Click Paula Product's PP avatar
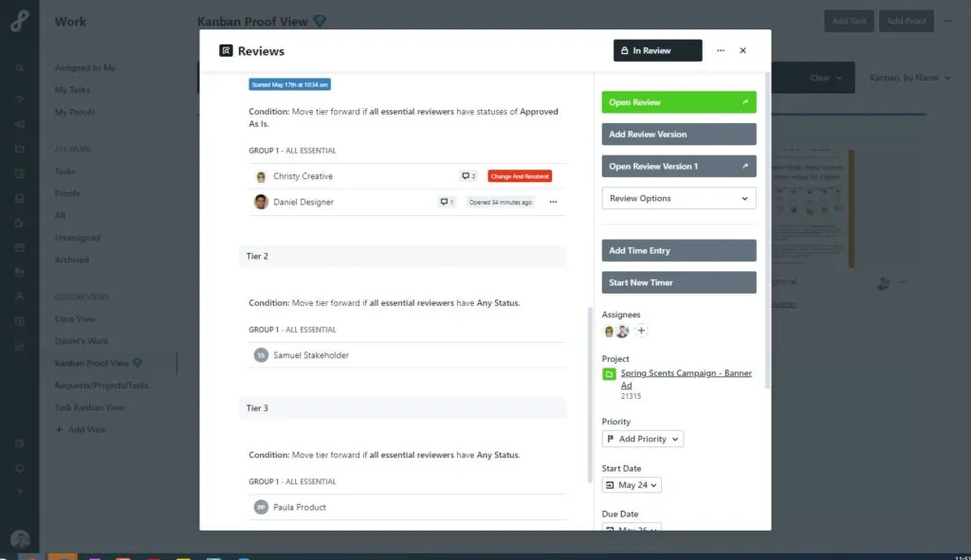The image size is (971, 560). (x=261, y=507)
